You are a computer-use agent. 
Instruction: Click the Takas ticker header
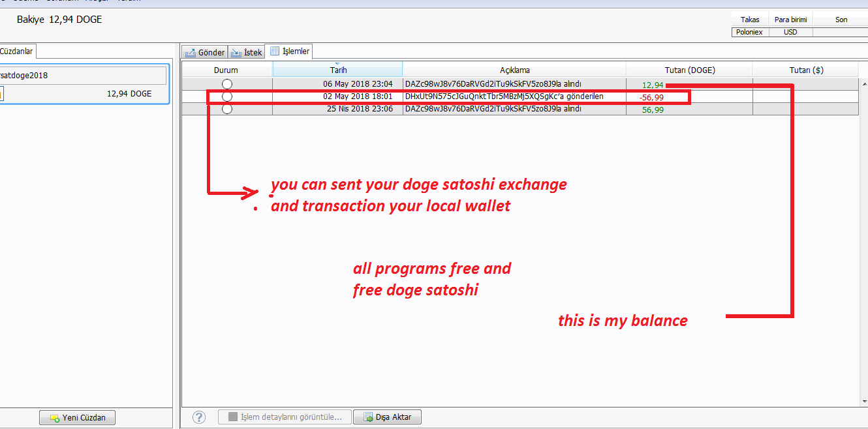[750, 20]
